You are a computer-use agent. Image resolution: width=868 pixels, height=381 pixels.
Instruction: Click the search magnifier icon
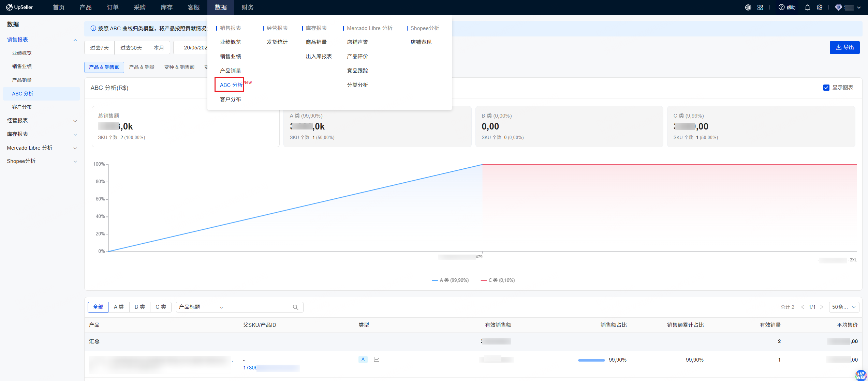pos(295,307)
